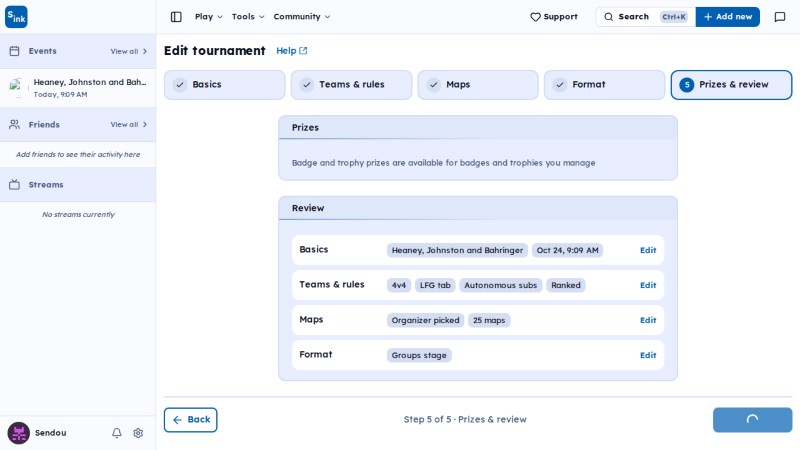Click the loading submit button
This screenshot has height=450, width=800.
pos(753,419)
